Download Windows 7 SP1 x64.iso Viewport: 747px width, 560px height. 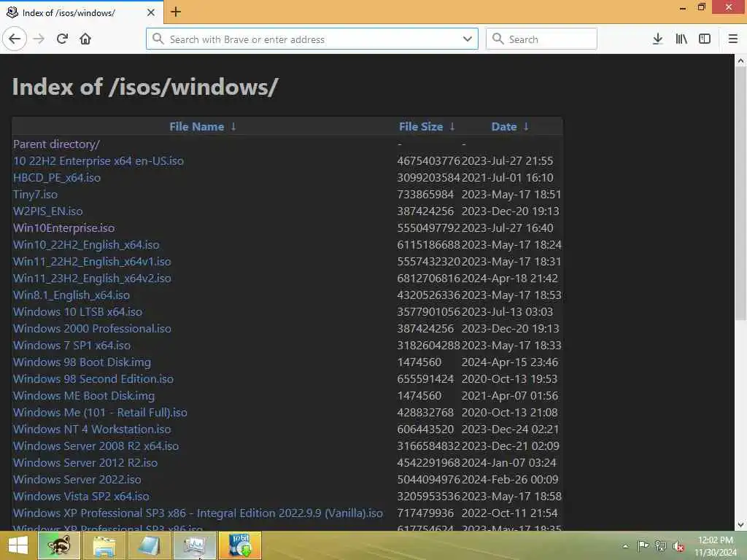(x=72, y=345)
